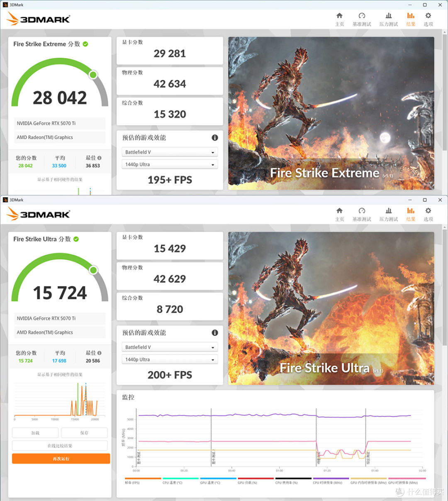Click the 3DMark logo in the Fire Strike Extreme window
This screenshot has height=501, width=448.
point(39,19)
